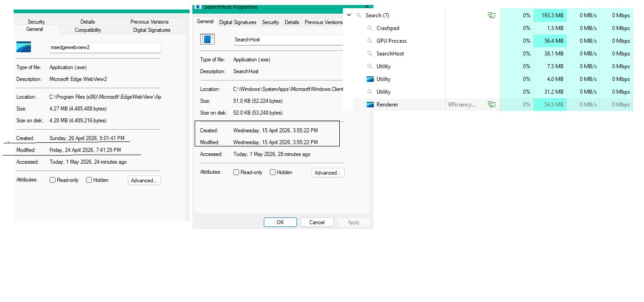Click the SearchHost Properties title bar icon
This screenshot has height=302, width=644.
tap(198, 7)
